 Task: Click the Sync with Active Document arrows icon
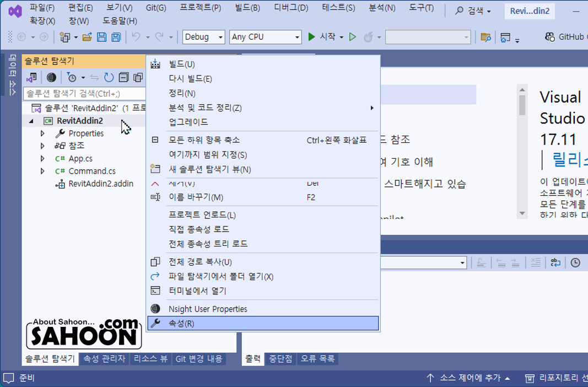[x=94, y=77]
